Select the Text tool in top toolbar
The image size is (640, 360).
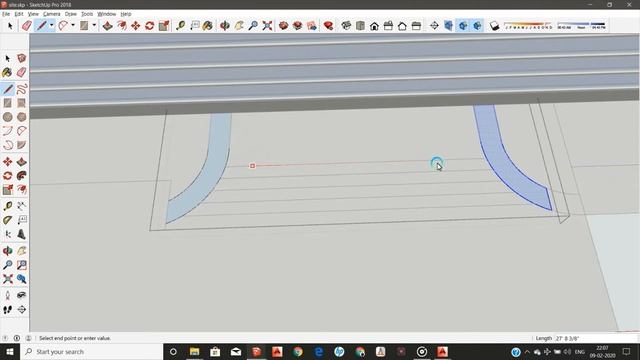click(x=194, y=26)
